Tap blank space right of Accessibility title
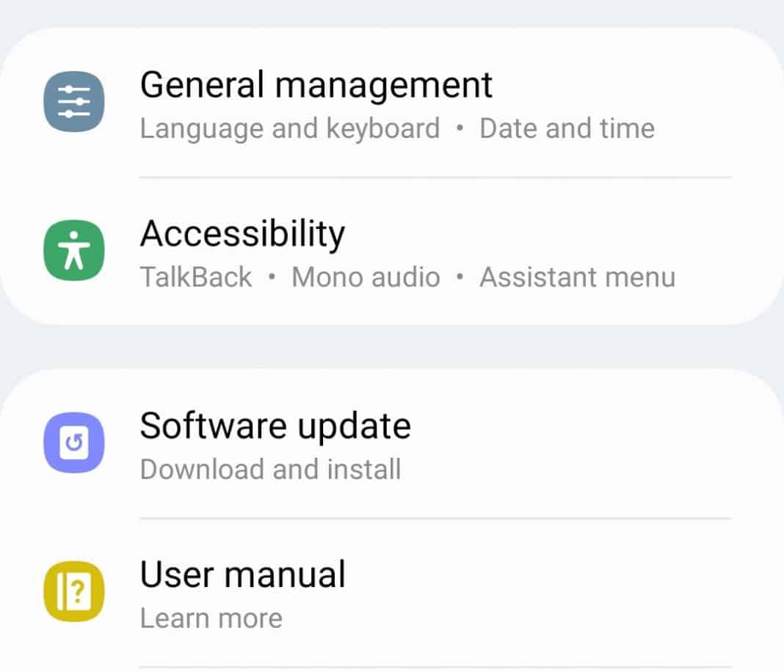Screen dimensions: 784x672 pos(551,234)
